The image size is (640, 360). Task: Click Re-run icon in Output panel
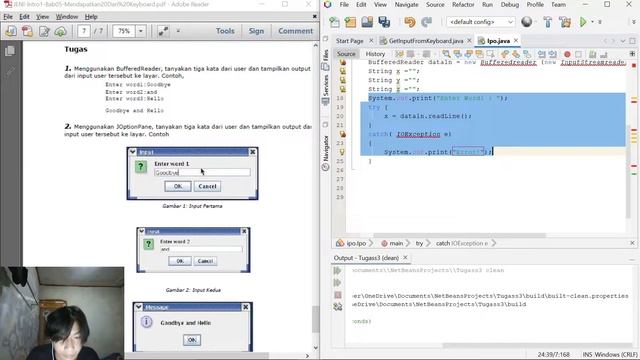point(338,271)
